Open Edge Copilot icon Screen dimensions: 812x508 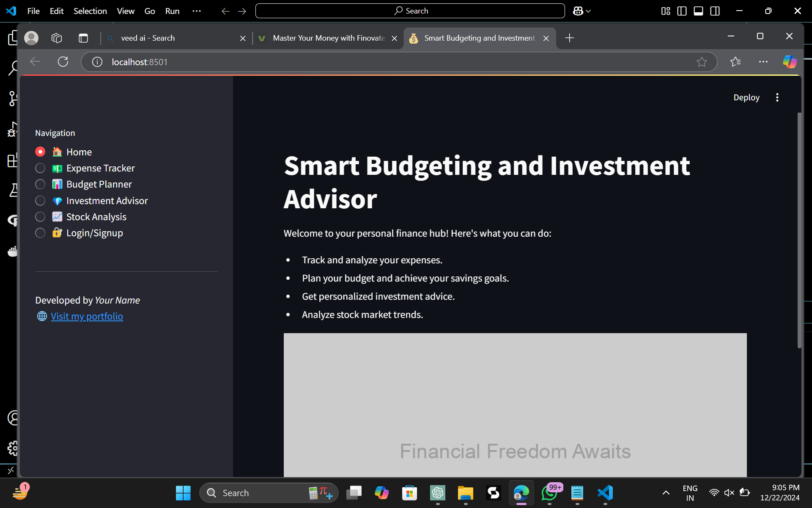789,62
